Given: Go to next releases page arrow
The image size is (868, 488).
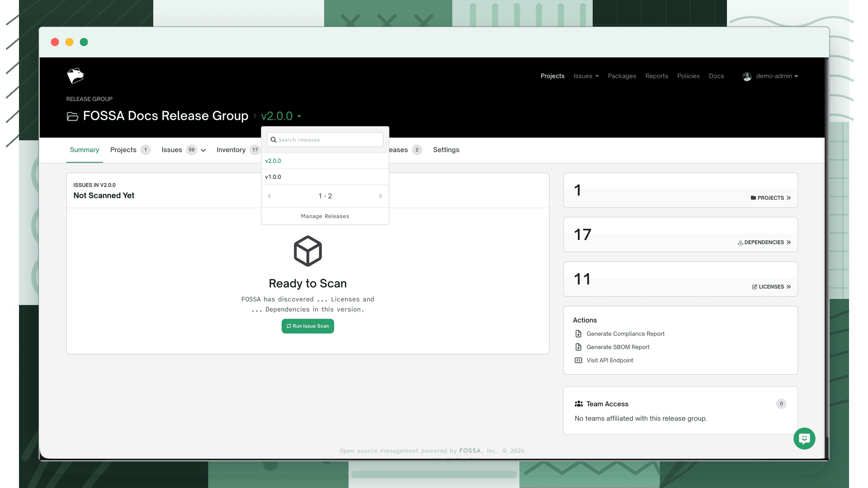Looking at the screenshot, I should point(381,196).
